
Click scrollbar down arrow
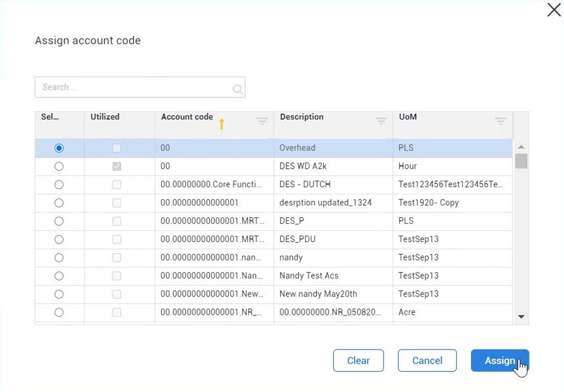coord(521,317)
